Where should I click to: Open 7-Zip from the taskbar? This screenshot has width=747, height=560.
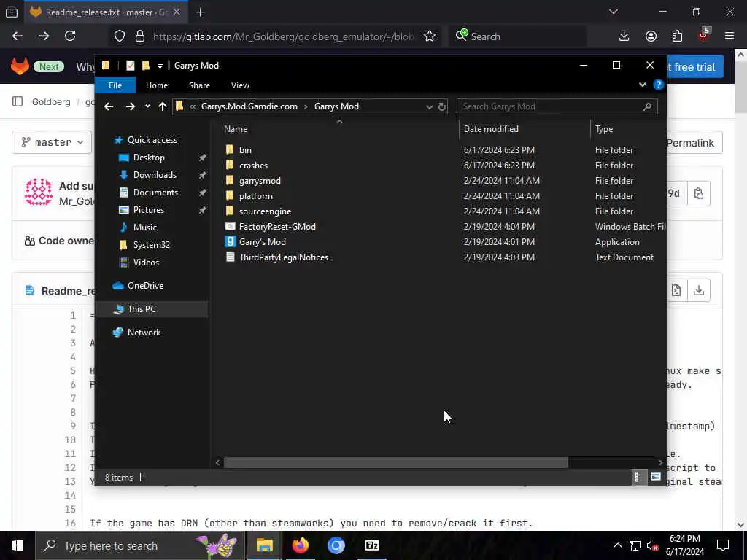coord(371,545)
